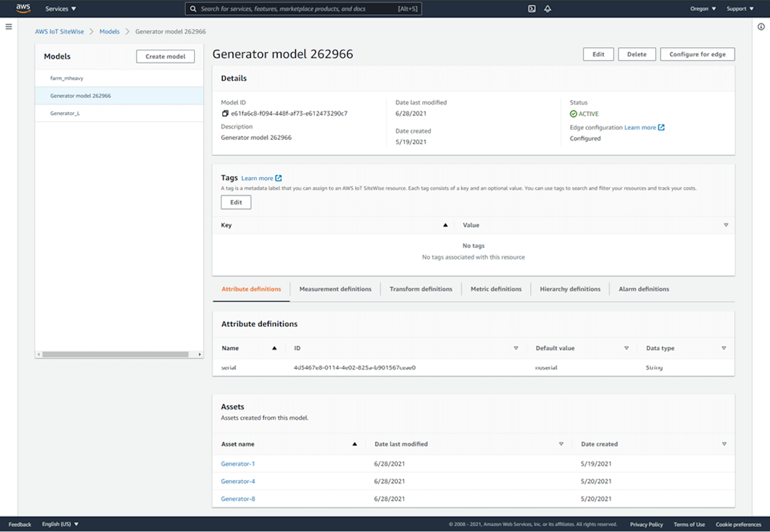This screenshot has width=770, height=532.
Task: Switch to the Transform definitions tab
Action: click(421, 289)
